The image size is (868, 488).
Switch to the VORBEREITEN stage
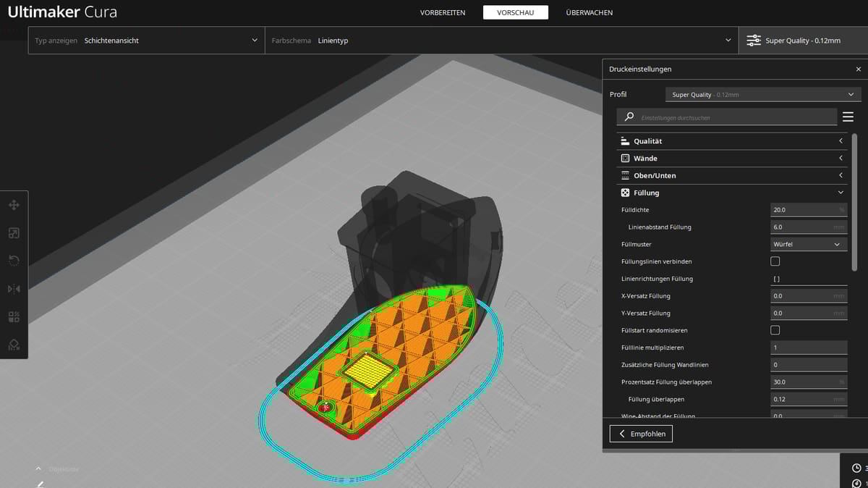click(x=443, y=12)
